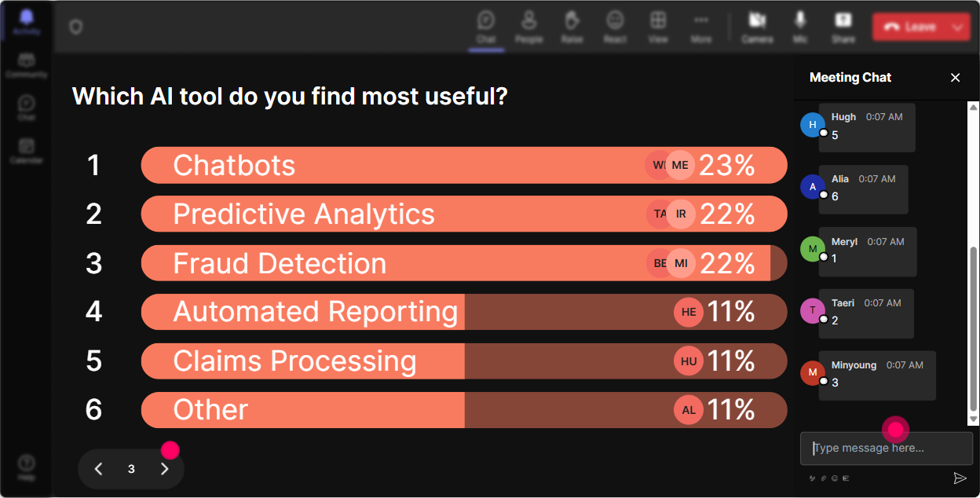Leave the meeting with red Leave button
Viewport: 980px width, 498px height.
tap(909, 27)
